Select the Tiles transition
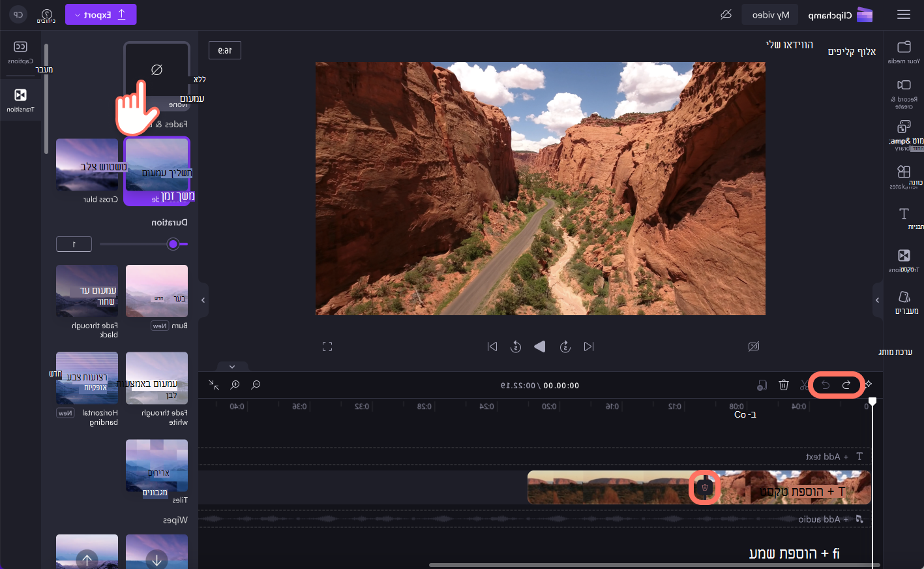The image size is (924, 569). click(x=156, y=466)
